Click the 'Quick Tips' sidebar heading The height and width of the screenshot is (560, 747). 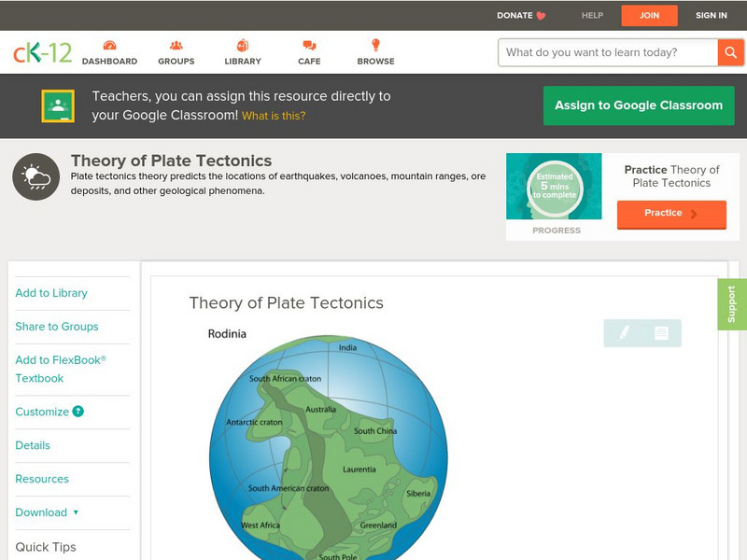[46, 547]
